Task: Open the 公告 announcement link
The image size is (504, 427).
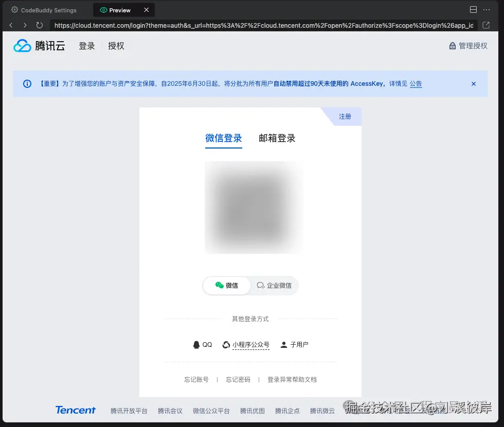Action: tap(416, 84)
